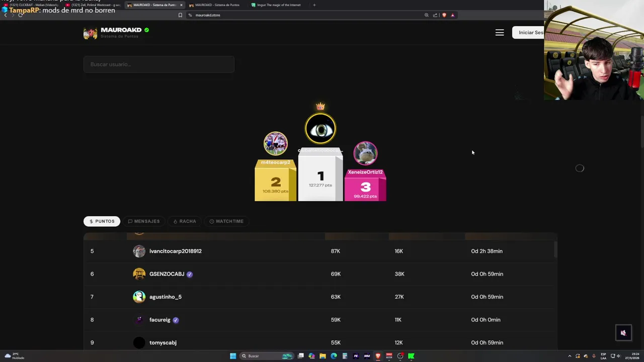
Task: Open the Kick green taskbar icon
Action: (x=411, y=356)
